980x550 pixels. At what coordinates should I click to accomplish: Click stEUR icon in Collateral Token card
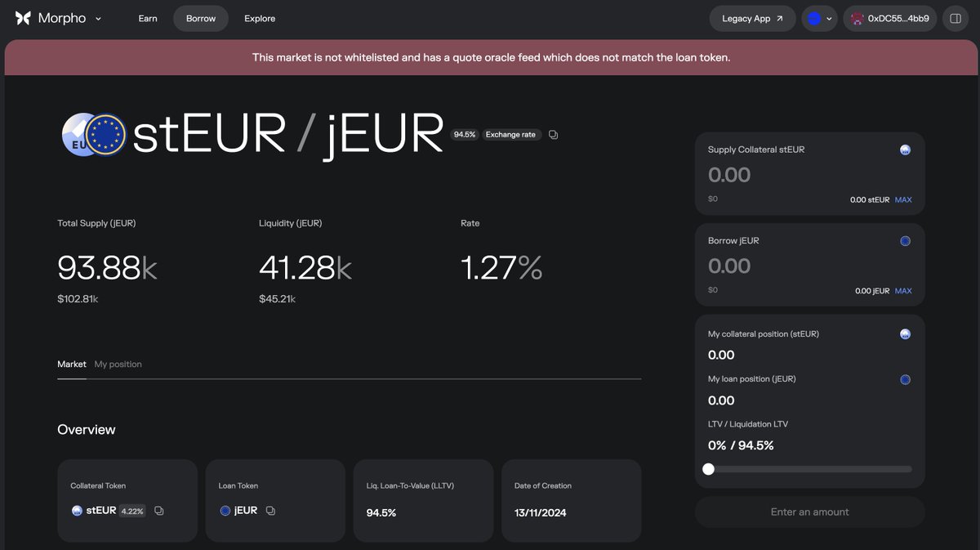pyautogui.click(x=77, y=511)
